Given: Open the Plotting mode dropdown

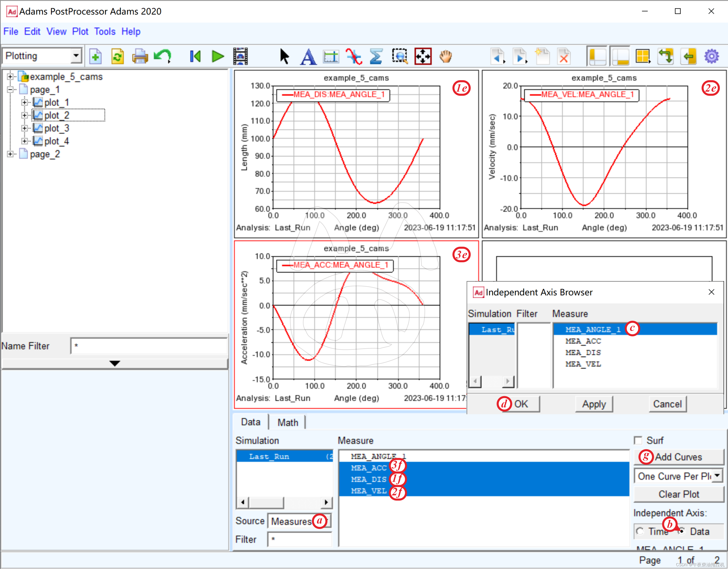Looking at the screenshot, I should pos(76,56).
